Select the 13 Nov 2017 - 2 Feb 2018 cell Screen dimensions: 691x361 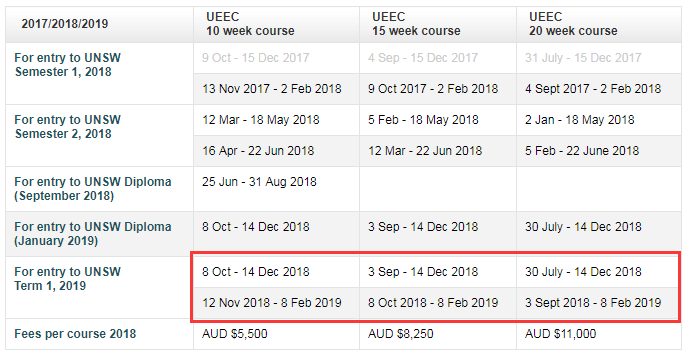click(x=271, y=89)
